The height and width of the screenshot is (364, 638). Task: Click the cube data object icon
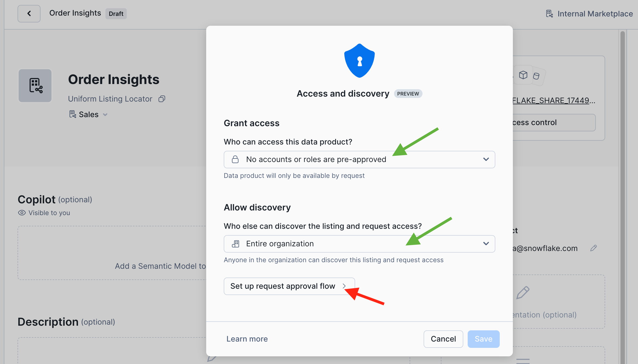click(523, 75)
